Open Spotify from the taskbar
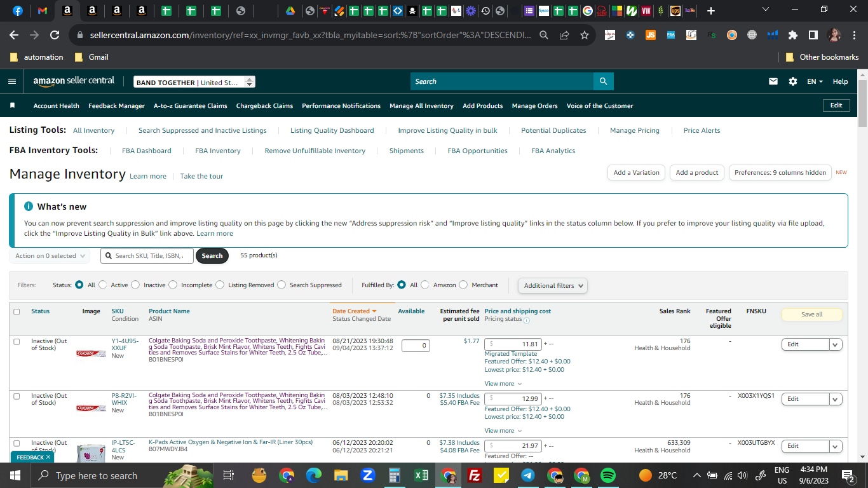The width and height of the screenshot is (868, 488). click(607, 475)
